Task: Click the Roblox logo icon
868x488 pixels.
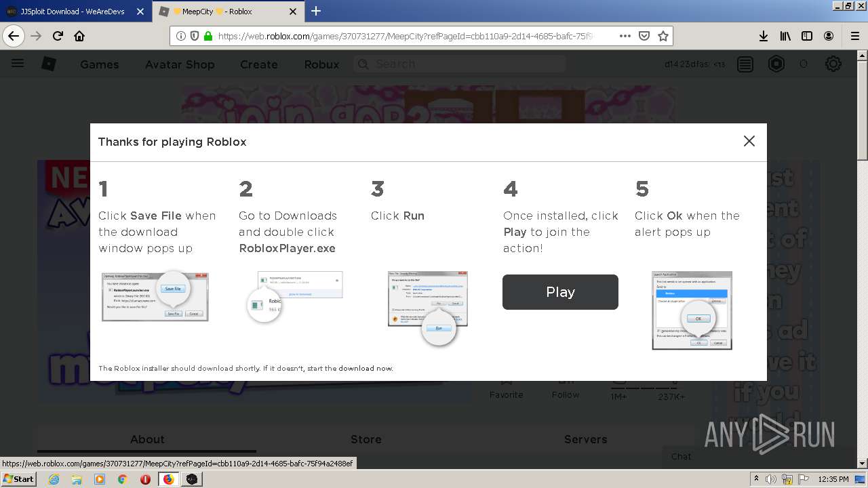Action: point(49,64)
